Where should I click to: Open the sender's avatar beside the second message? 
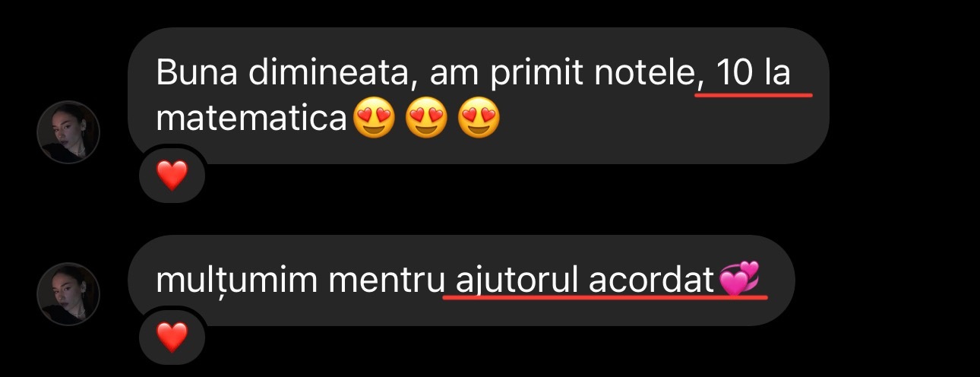[69, 294]
